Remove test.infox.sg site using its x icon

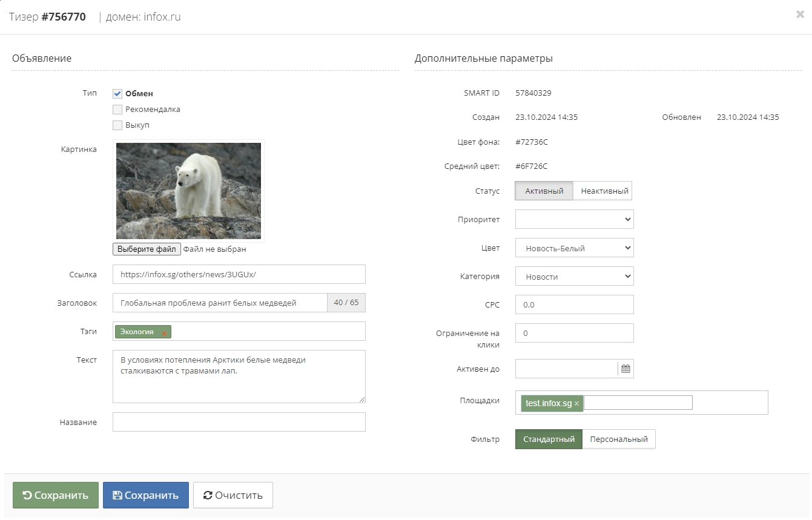tap(576, 404)
